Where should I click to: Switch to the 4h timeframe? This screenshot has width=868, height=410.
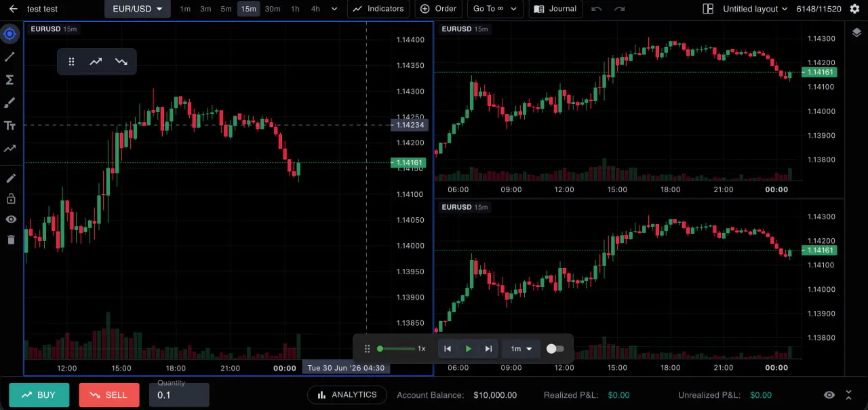[x=315, y=9]
